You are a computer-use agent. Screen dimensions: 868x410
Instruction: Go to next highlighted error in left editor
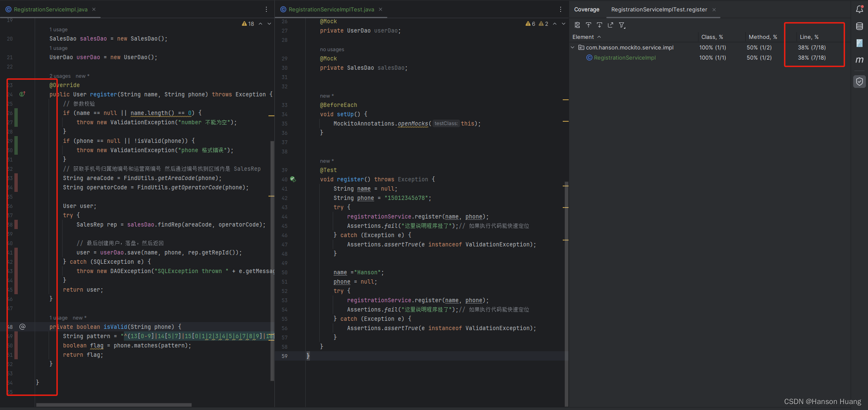[269, 24]
